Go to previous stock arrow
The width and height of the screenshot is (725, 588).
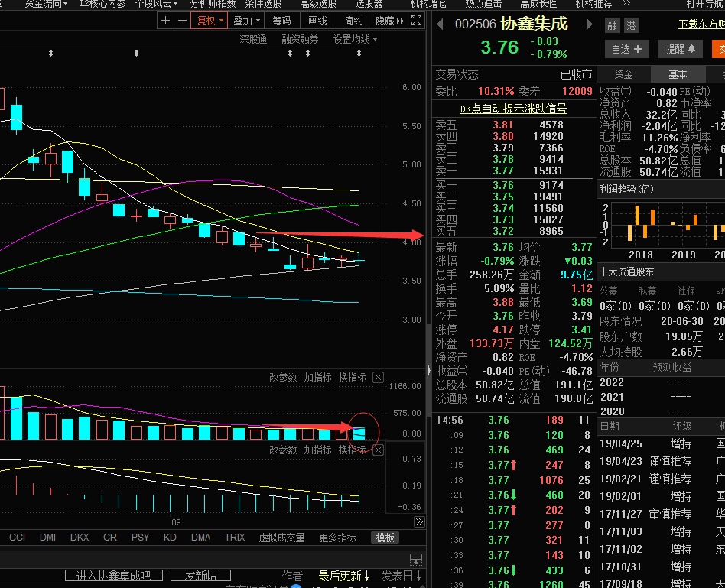440,24
